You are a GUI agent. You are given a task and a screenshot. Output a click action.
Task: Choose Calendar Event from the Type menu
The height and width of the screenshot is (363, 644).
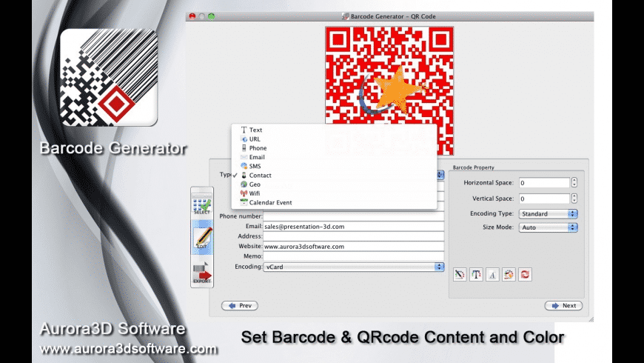[334, 202]
